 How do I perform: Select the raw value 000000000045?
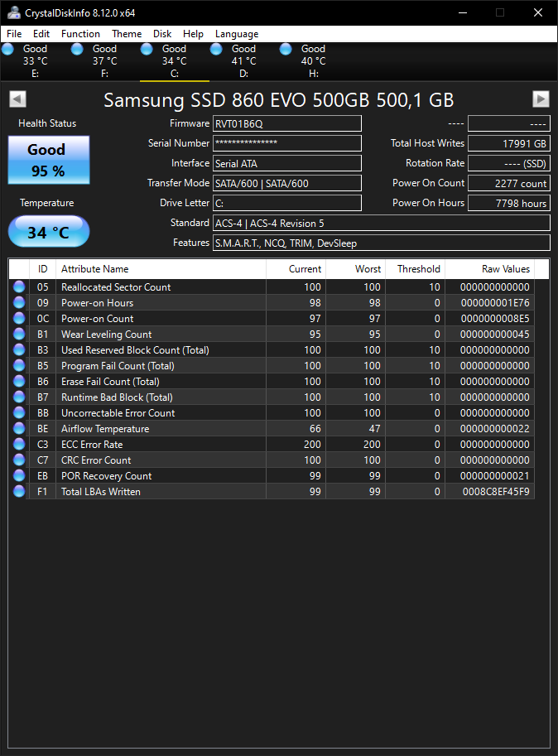(495, 335)
